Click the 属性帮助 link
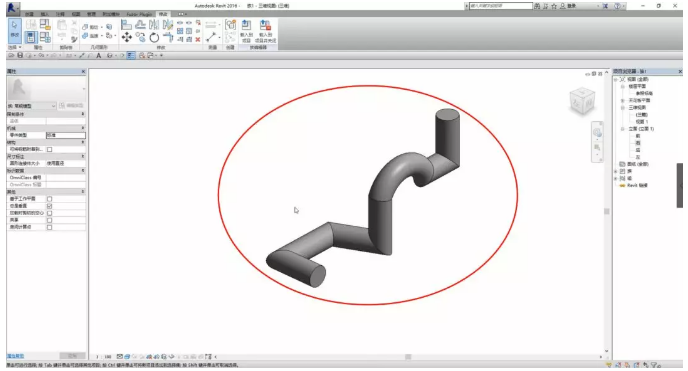The image size is (688, 371). (15, 356)
